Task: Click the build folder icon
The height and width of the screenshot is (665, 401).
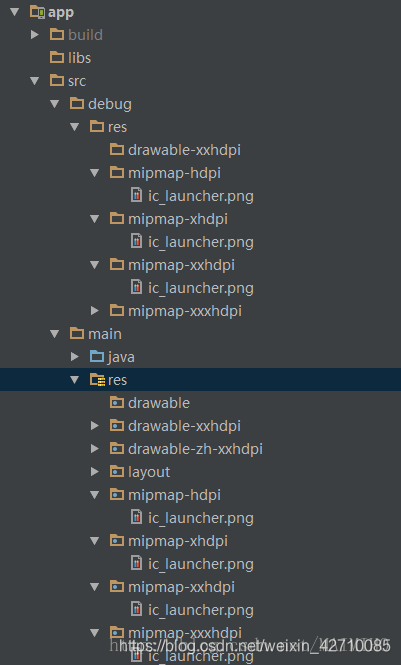Action: (x=57, y=34)
